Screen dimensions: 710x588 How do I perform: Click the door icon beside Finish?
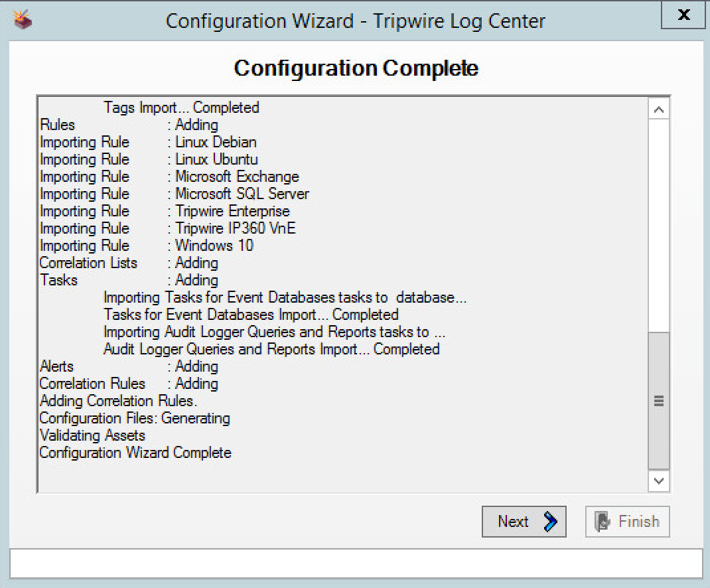tap(603, 522)
